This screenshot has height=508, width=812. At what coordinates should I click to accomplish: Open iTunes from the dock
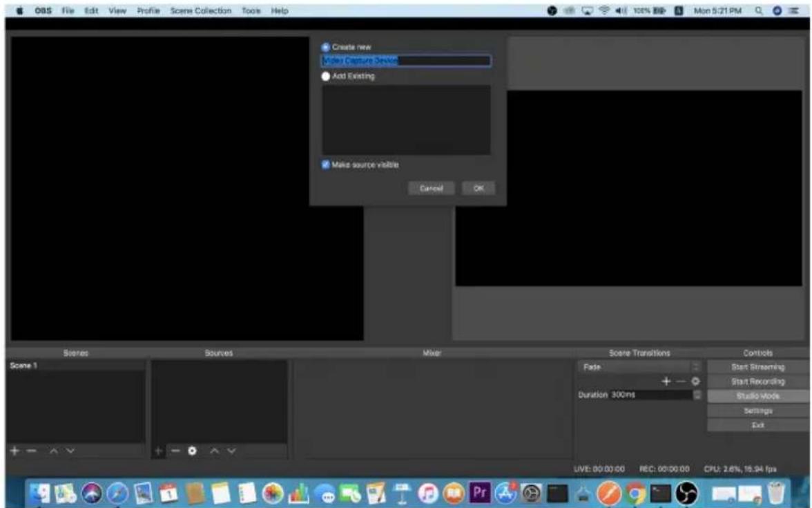[x=428, y=493]
